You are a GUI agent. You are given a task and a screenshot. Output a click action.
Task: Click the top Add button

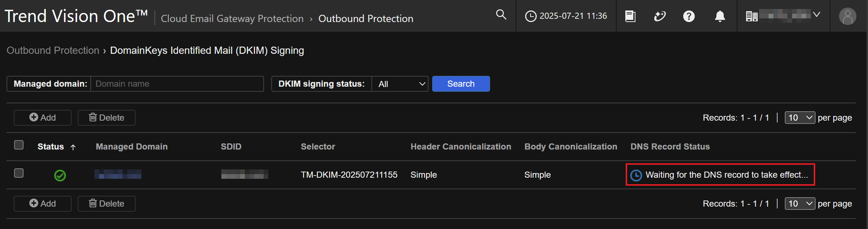click(43, 118)
